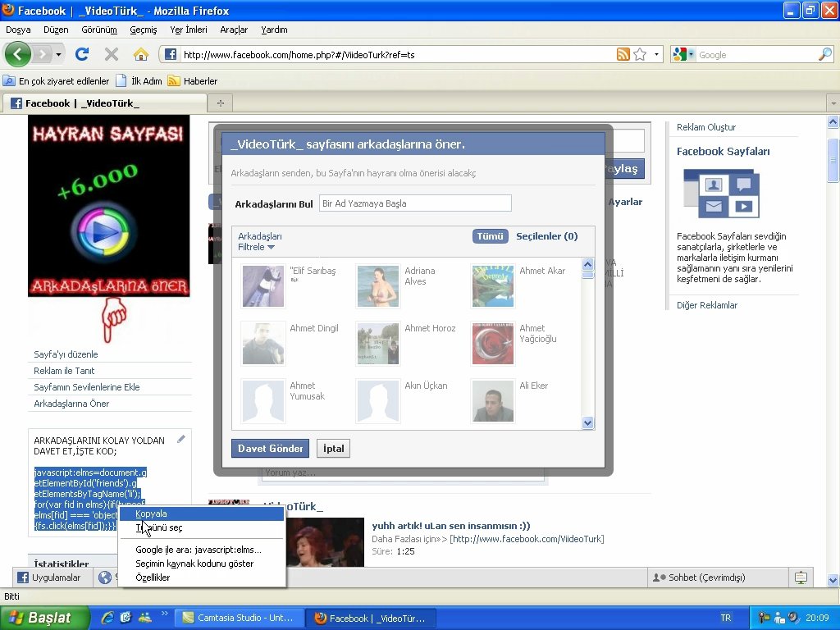Click the Diğer Reklamlar link

706,305
